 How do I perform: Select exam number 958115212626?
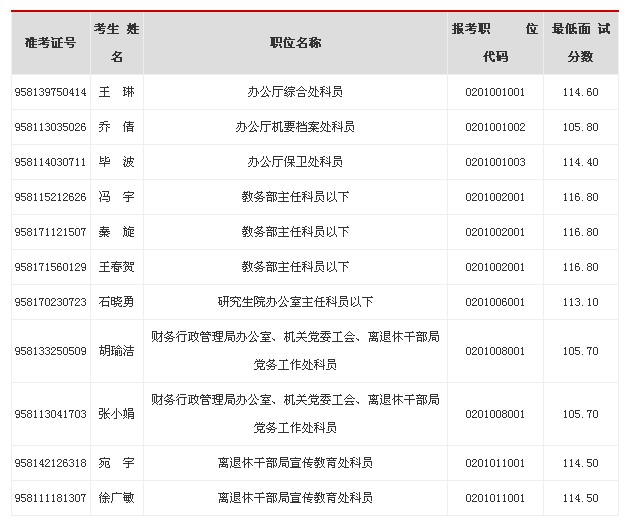(x=51, y=197)
